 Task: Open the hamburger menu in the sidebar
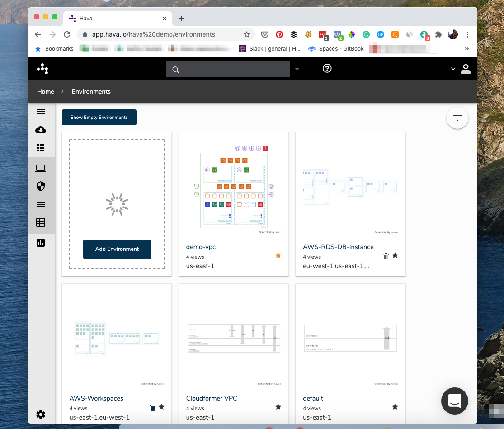pyautogui.click(x=41, y=112)
